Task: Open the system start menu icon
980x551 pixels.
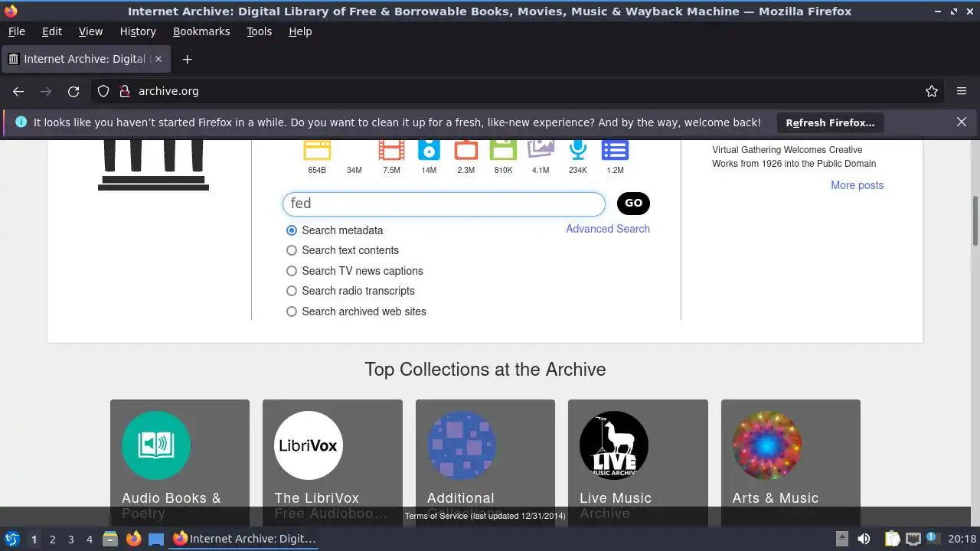Action: (x=11, y=539)
